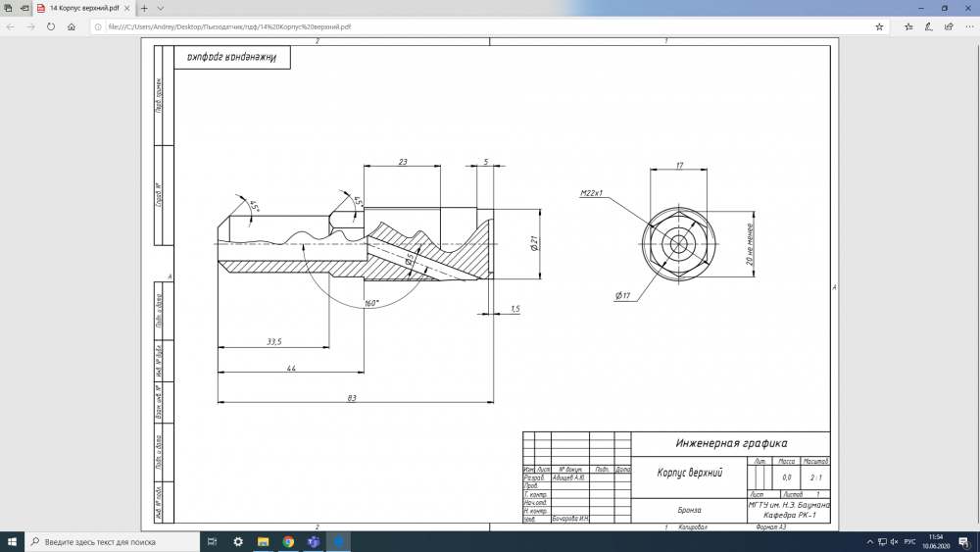The image size is (980, 552).
Task: Share this page
Action: 949,26
